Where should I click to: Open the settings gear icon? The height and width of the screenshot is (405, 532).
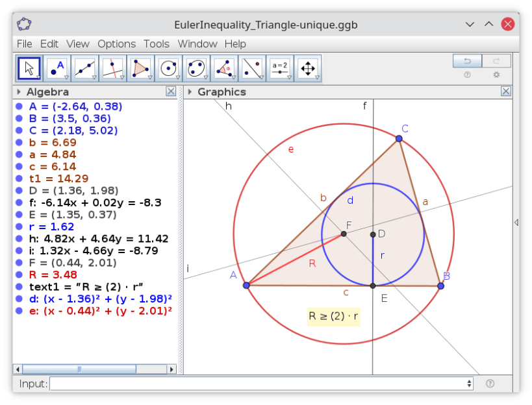(496, 75)
